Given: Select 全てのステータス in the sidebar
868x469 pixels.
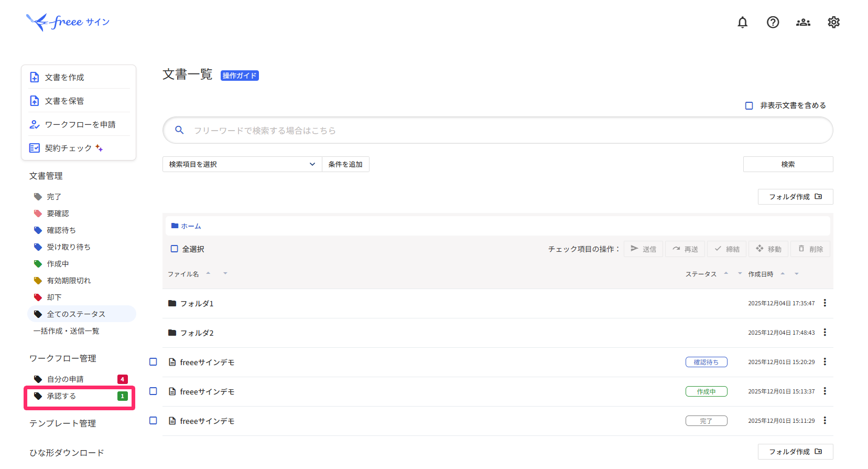Looking at the screenshot, I should pyautogui.click(x=82, y=314).
